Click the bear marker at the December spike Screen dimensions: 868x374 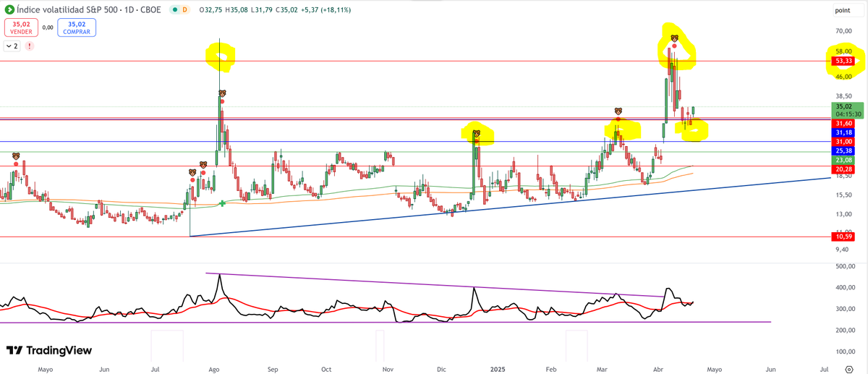point(477,134)
